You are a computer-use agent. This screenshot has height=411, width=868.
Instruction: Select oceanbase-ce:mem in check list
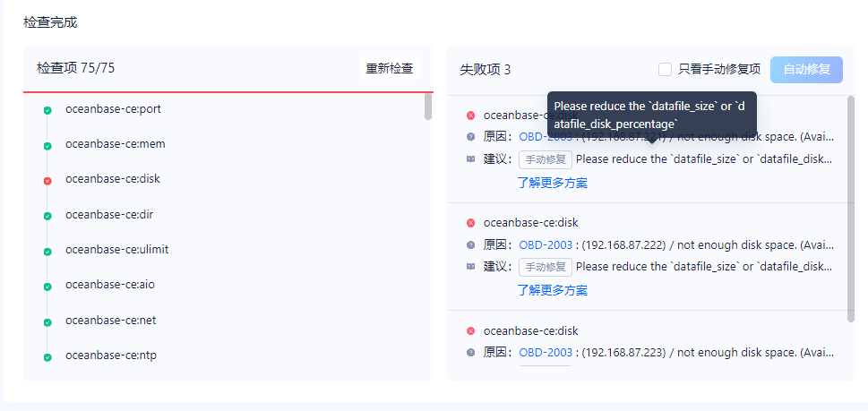click(x=116, y=144)
